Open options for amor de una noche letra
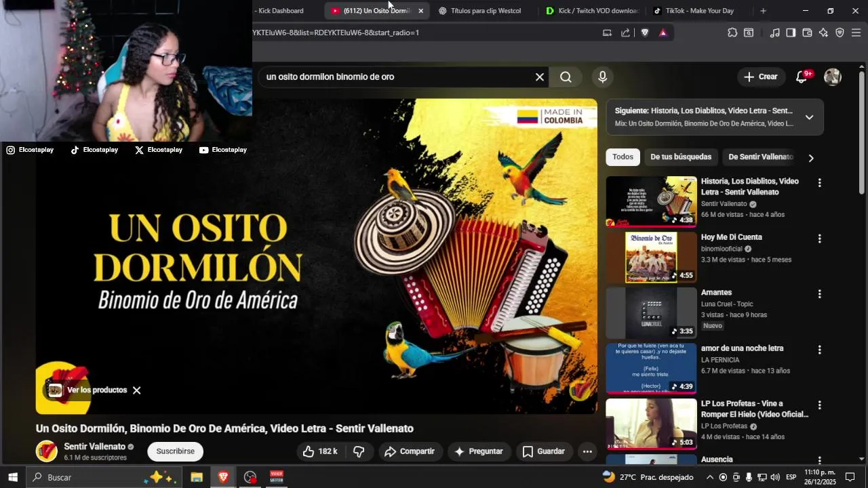868x488 pixels. click(819, 350)
